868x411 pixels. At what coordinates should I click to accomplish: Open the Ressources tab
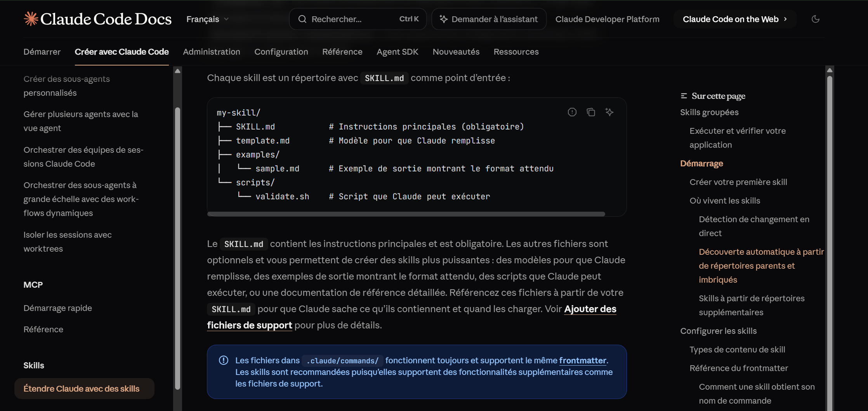[x=516, y=52]
